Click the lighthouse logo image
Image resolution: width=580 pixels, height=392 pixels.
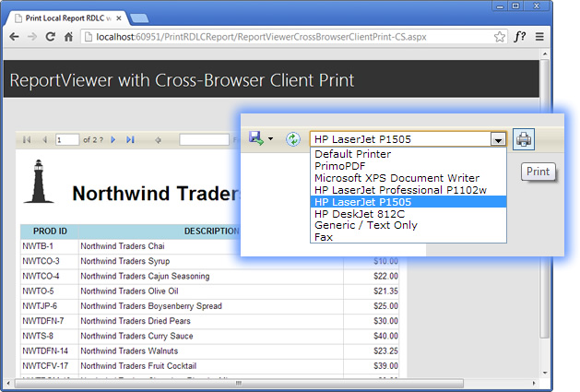39,182
